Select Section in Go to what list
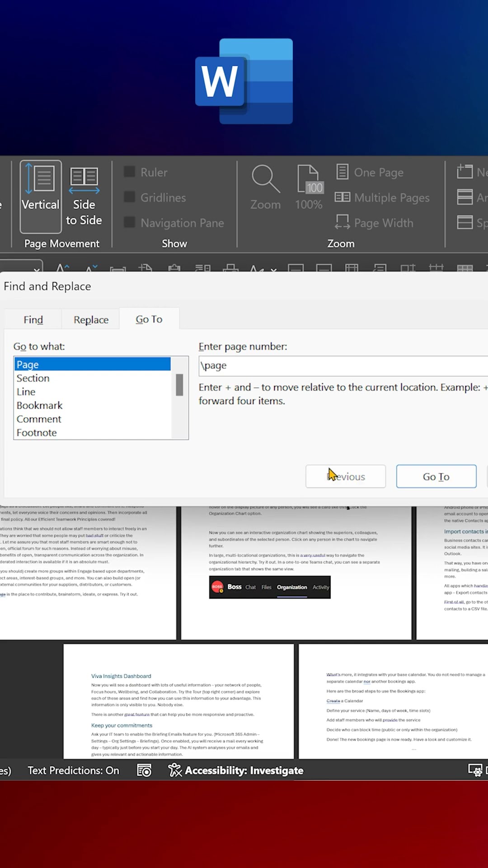 [x=93, y=378]
